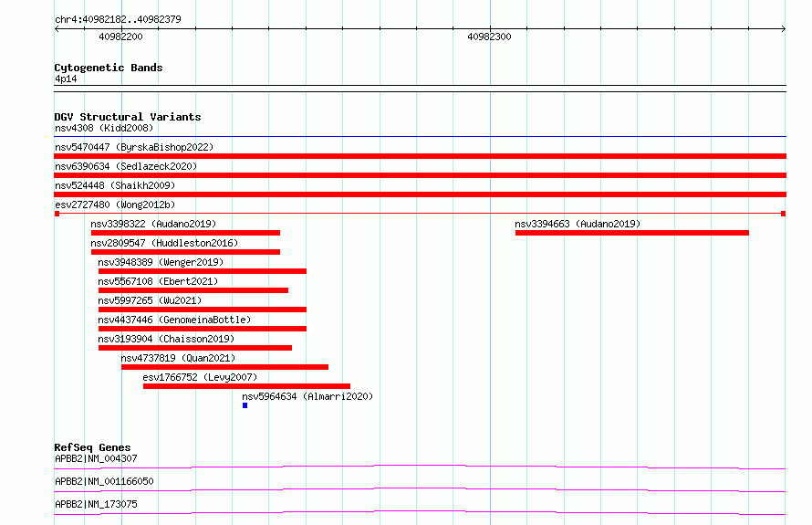Viewport: 812px width, 525px height.
Task: Click the blue nsv5964634 variant marker
Action: 245,405
